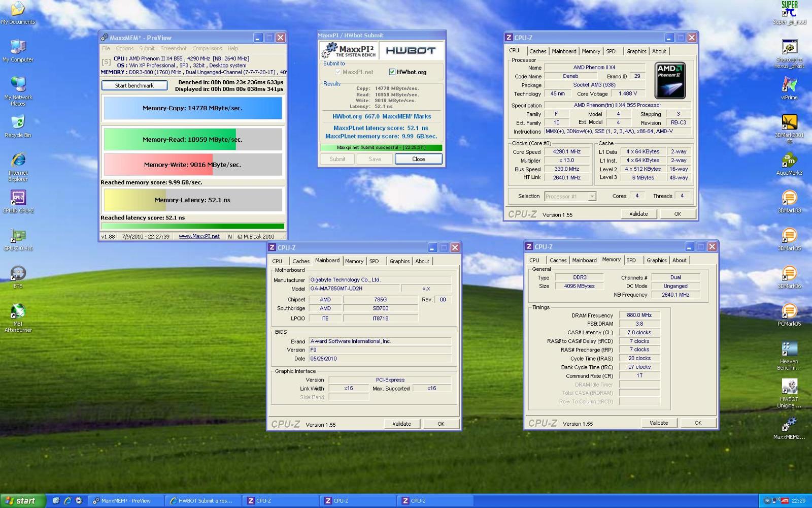The image size is (812, 508).
Task: Open File menu in MaxxMEM²
Action: point(106,48)
